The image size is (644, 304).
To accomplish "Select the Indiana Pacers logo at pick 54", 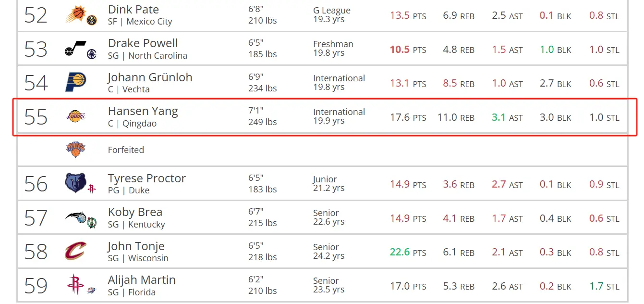I will click(75, 82).
